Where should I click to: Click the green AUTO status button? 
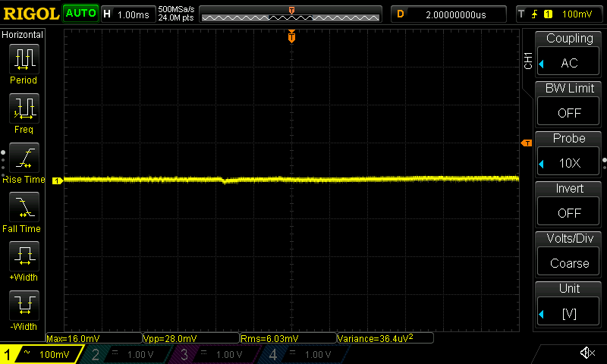coord(80,14)
